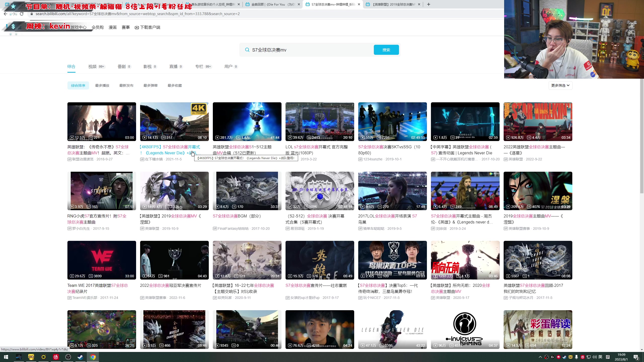Select the 最新发布 sort filter

pos(126,85)
